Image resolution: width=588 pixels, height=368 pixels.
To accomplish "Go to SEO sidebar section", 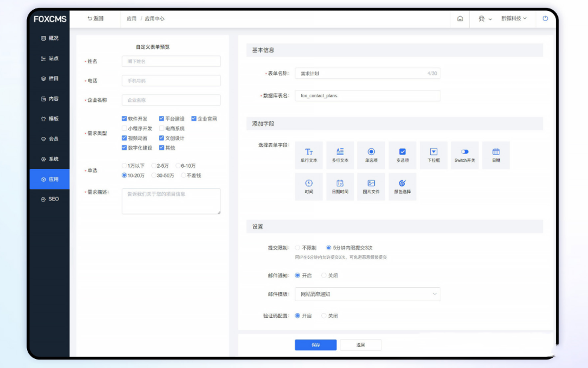I will click(x=49, y=199).
